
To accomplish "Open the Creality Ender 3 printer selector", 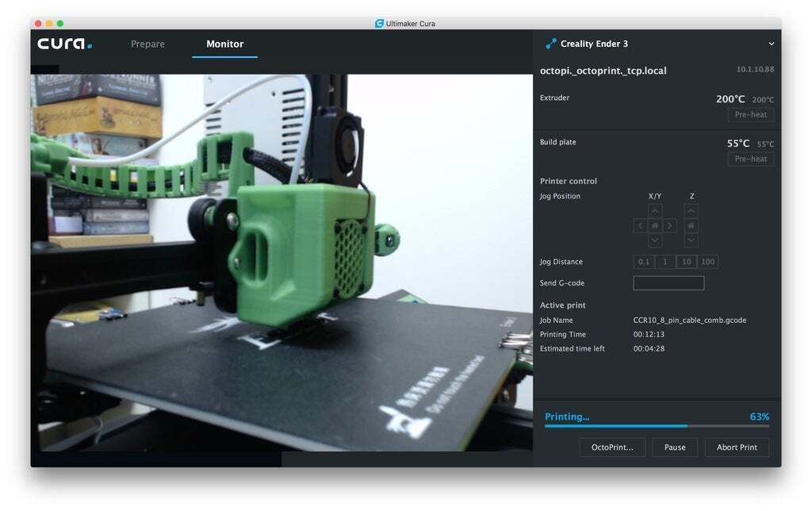I will point(657,44).
